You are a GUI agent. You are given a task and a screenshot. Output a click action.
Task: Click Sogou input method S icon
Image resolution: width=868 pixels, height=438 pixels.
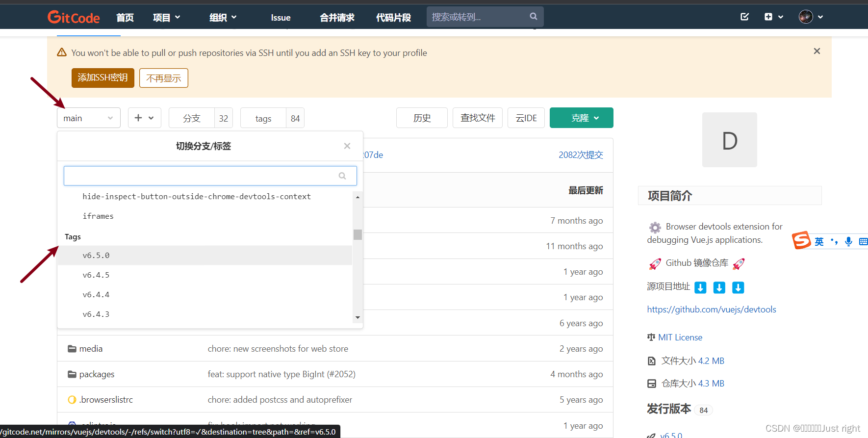coord(802,240)
